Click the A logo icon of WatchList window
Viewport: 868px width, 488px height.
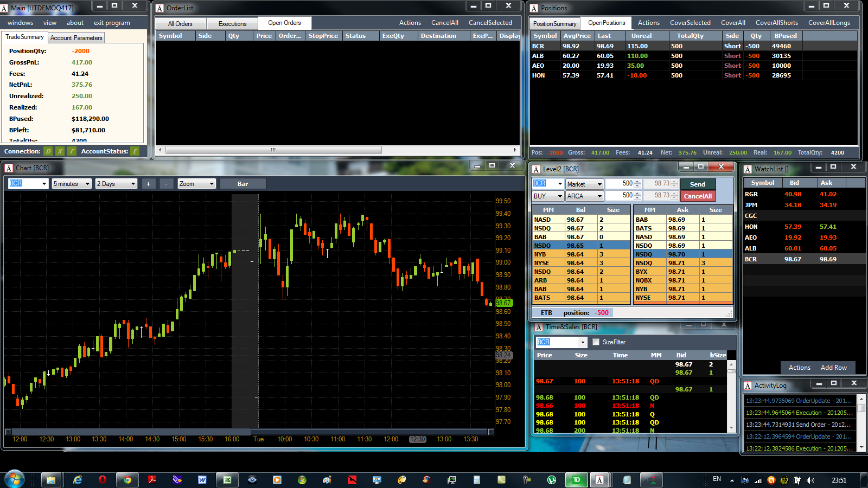pos(748,169)
